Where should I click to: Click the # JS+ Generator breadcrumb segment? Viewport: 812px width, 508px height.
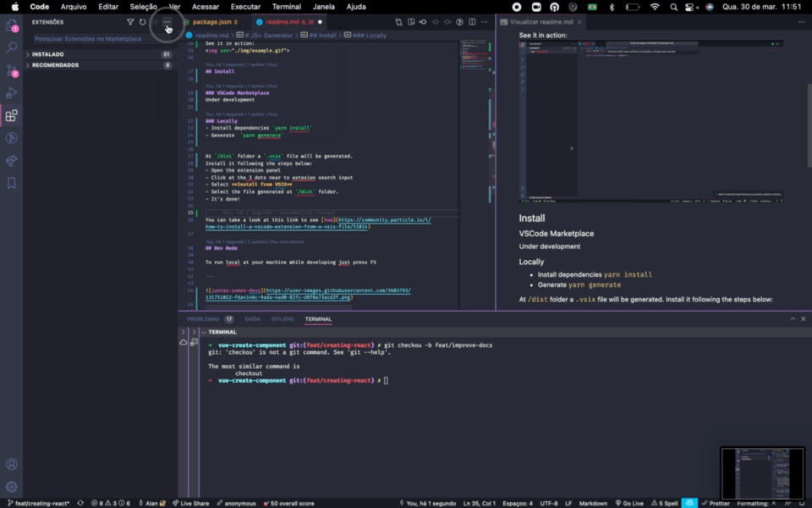[265, 36]
